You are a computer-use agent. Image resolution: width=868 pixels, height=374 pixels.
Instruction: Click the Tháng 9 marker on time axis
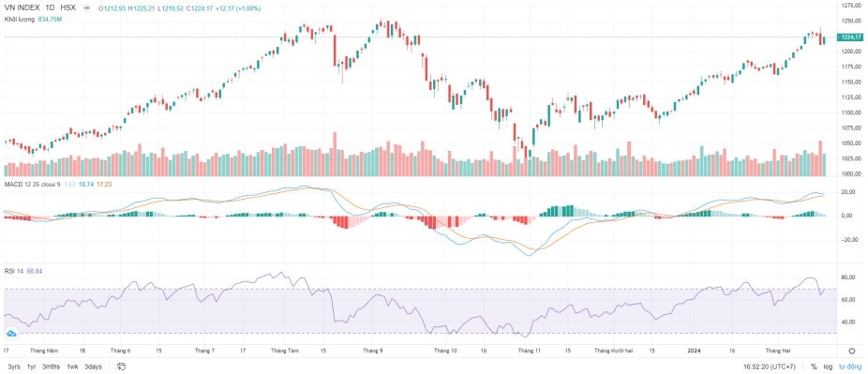tap(370, 351)
